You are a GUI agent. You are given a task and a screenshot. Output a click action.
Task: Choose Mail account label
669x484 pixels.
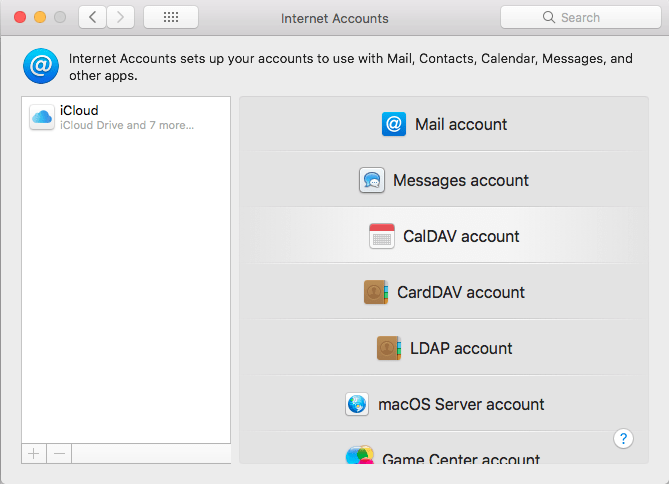click(x=461, y=124)
